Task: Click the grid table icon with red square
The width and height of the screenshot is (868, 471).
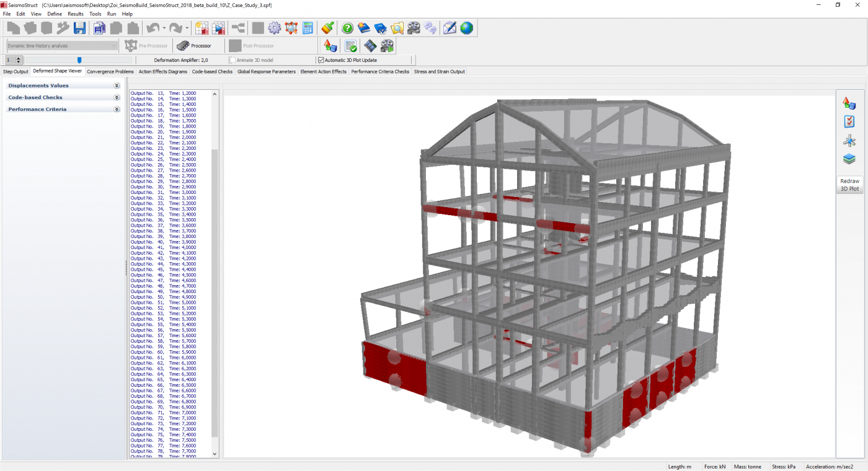Action: (x=201, y=28)
